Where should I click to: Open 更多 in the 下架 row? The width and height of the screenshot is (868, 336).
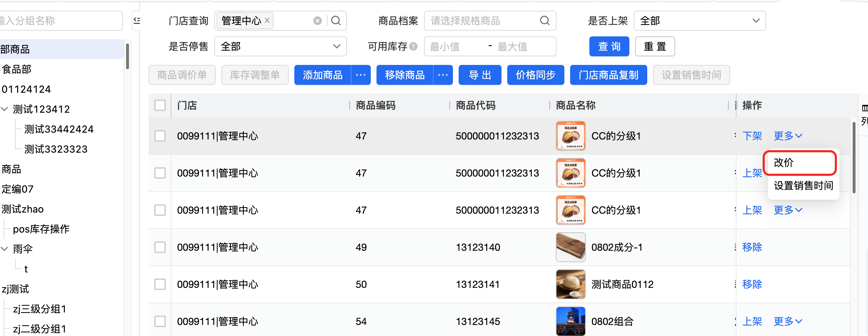click(x=788, y=136)
